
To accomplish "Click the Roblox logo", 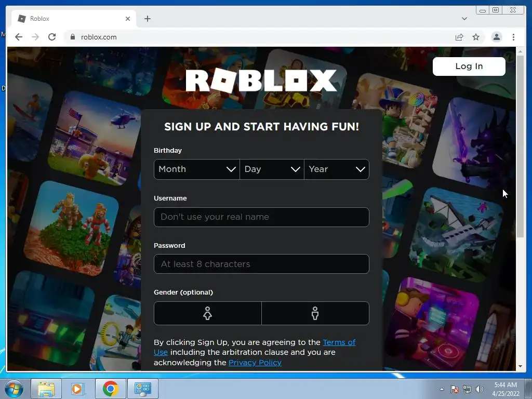I will coord(261,81).
